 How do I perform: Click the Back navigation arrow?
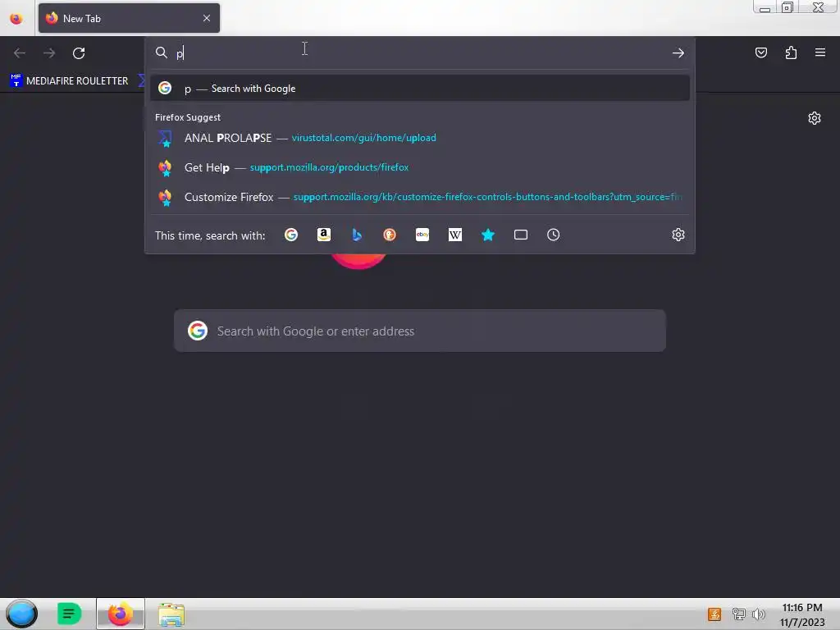tap(20, 53)
